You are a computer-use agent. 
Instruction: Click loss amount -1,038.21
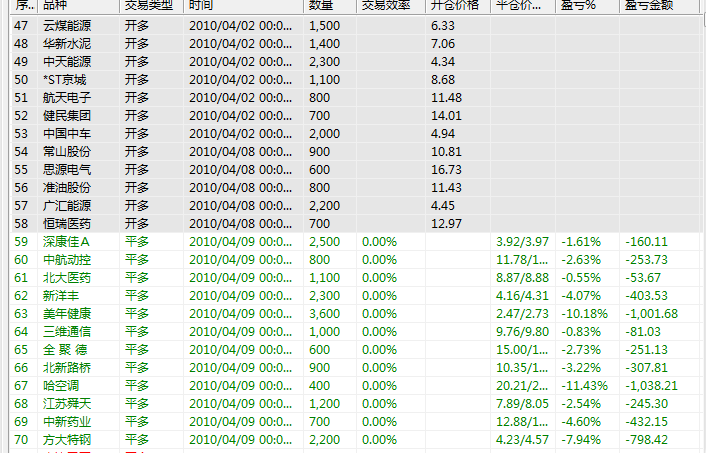click(652, 386)
